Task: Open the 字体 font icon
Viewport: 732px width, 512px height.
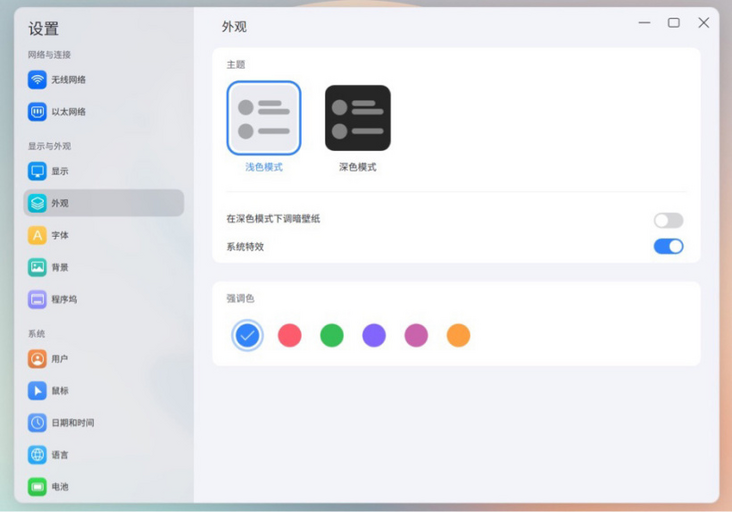Action: (37, 235)
